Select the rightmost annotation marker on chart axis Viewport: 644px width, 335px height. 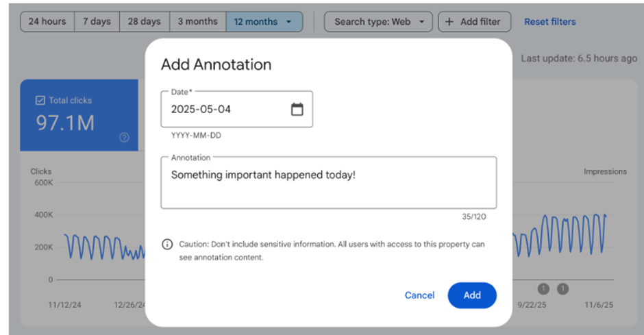coord(562,288)
